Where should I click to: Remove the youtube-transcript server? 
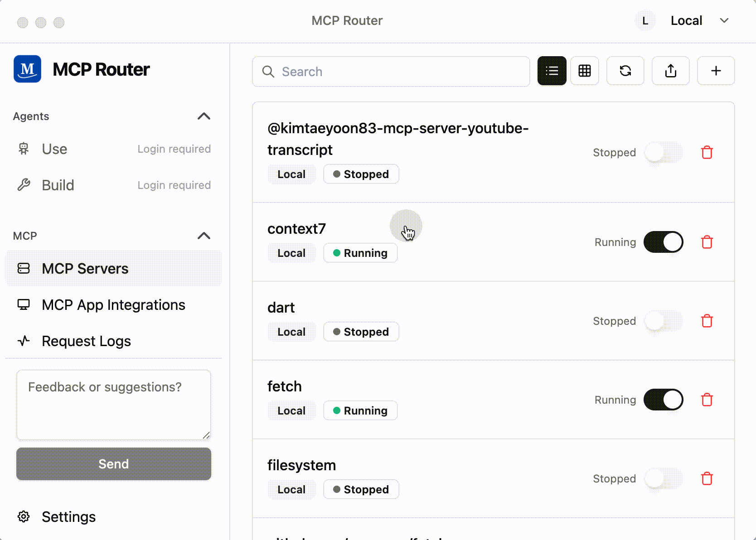[x=707, y=153]
